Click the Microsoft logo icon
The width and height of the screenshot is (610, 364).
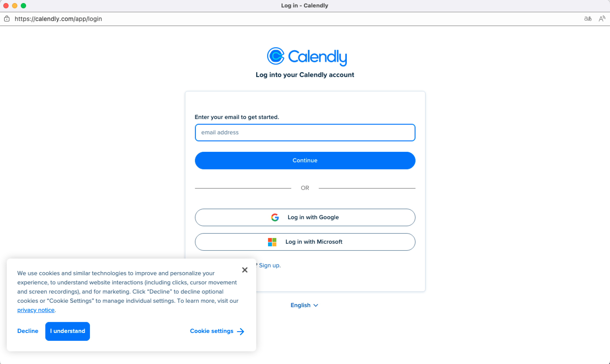[272, 242]
